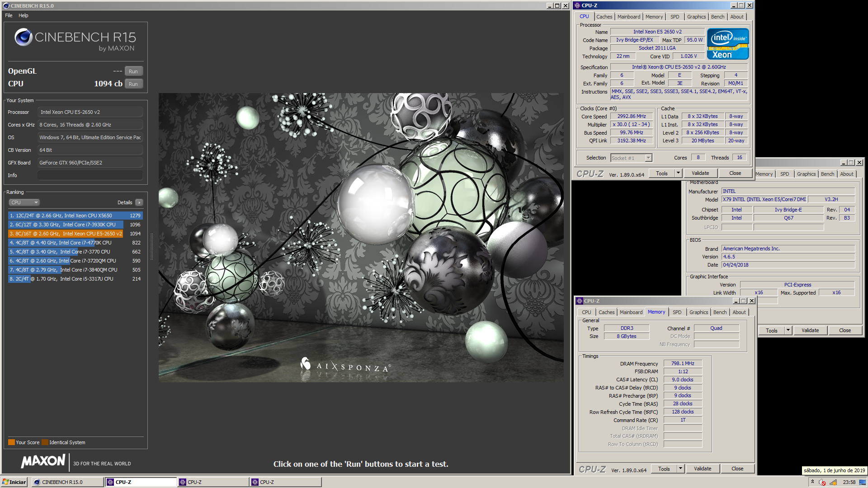Show hidden tray icons
868x488 pixels.
click(x=812, y=482)
